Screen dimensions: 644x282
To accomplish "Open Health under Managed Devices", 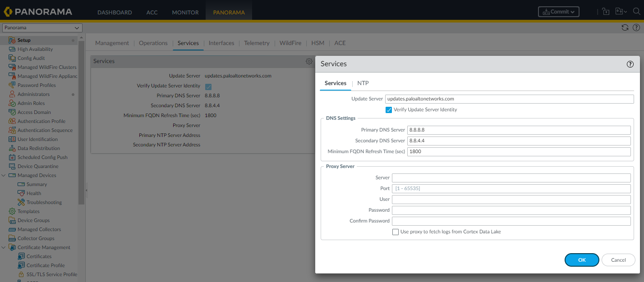I will [34, 193].
